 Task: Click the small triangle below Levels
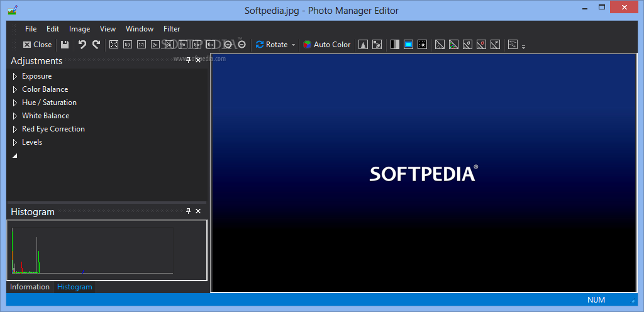[15, 156]
